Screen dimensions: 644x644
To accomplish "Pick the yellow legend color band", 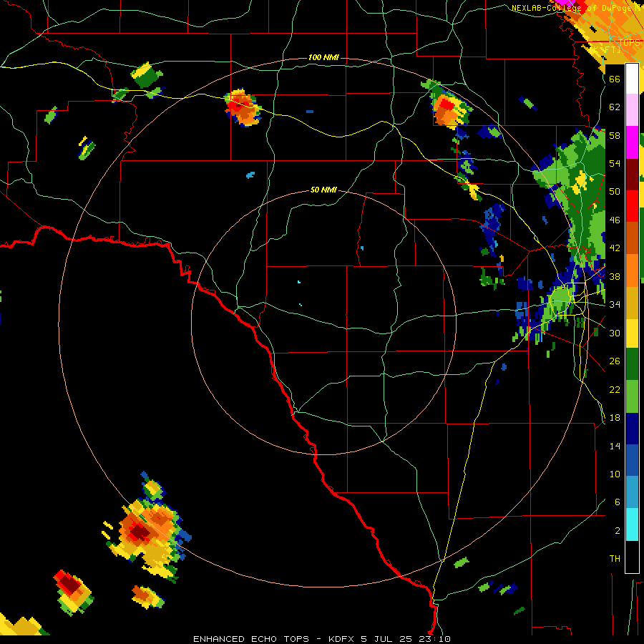I will (632, 333).
